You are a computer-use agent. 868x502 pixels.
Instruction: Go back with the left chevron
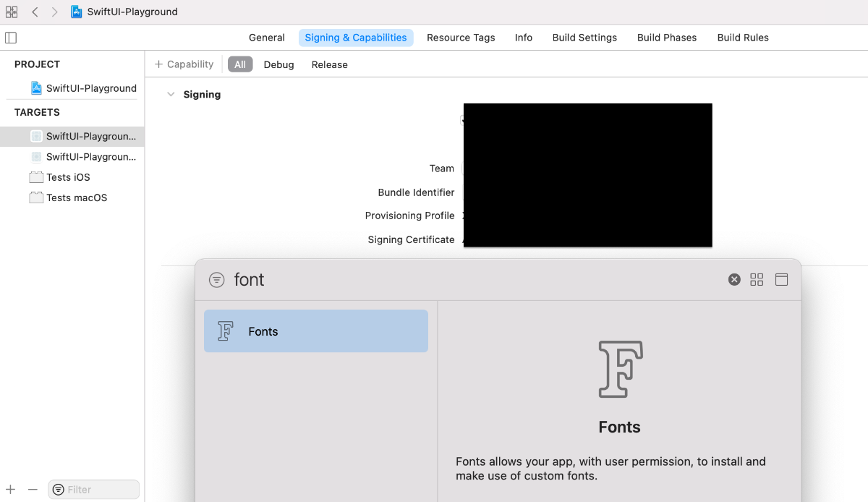(x=35, y=12)
